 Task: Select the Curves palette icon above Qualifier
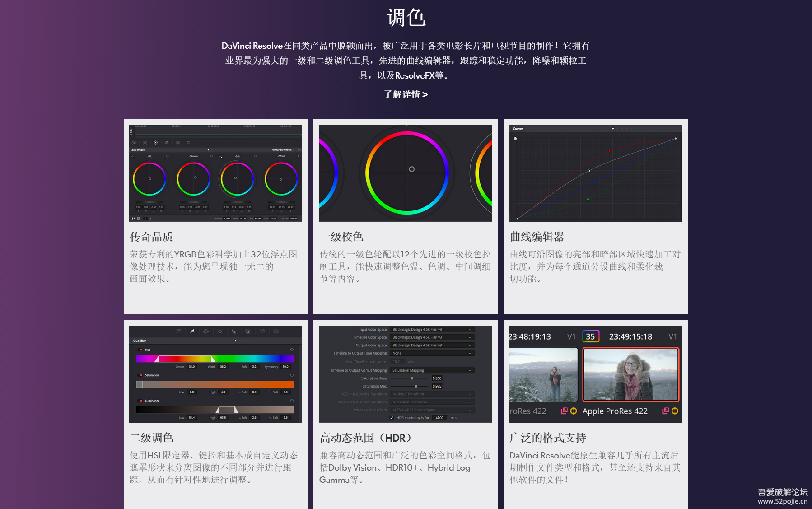[x=178, y=332]
